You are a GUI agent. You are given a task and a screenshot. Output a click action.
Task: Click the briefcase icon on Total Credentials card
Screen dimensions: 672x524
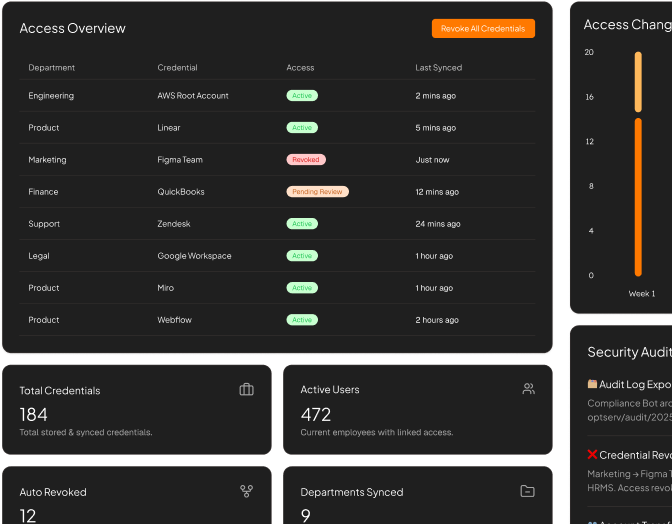tap(246, 389)
